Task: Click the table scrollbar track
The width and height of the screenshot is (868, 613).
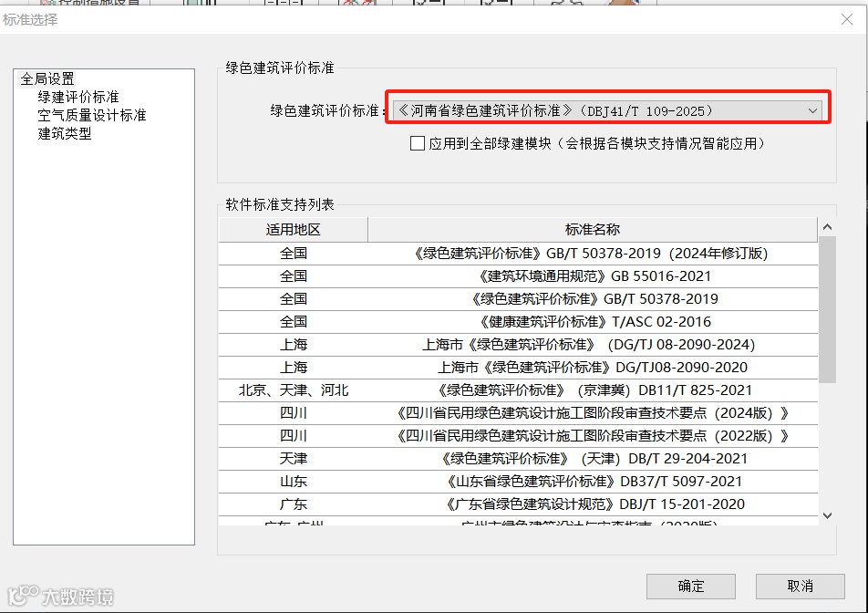Action: click(x=826, y=438)
